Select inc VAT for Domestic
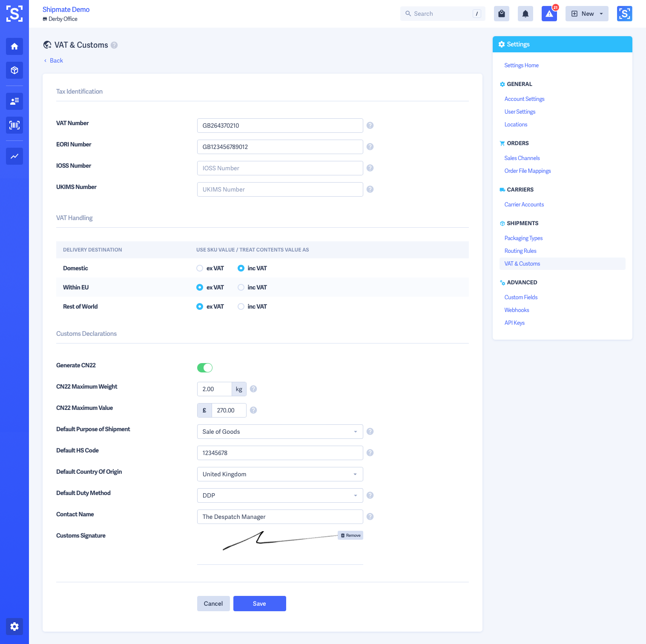This screenshot has width=646, height=644. (x=241, y=268)
